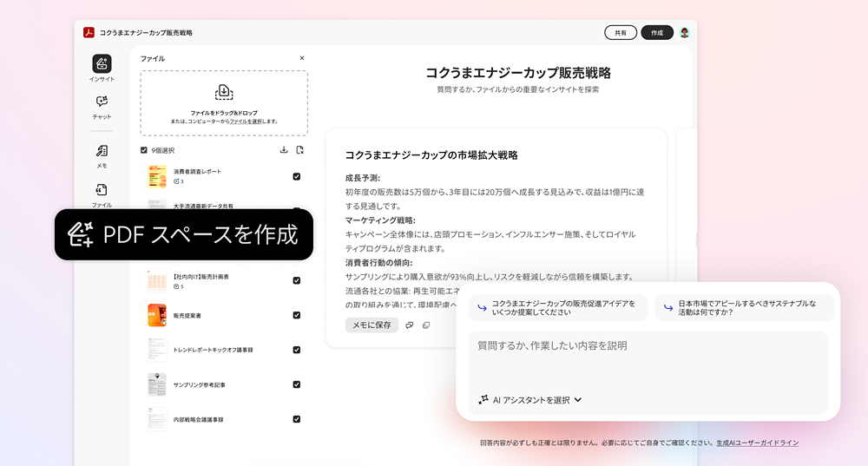Click the Adobe Acrobat logo

pyautogui.click(x=89, y=33)
